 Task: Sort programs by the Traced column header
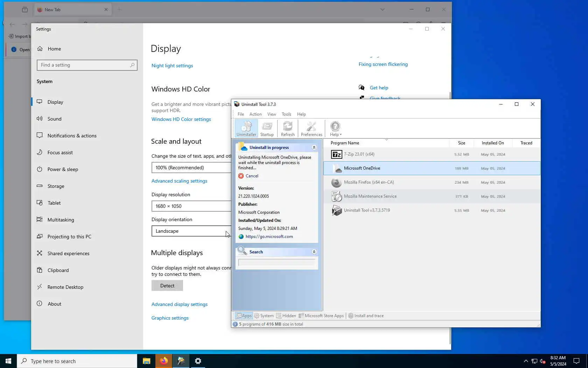click(x=526, y=143)
